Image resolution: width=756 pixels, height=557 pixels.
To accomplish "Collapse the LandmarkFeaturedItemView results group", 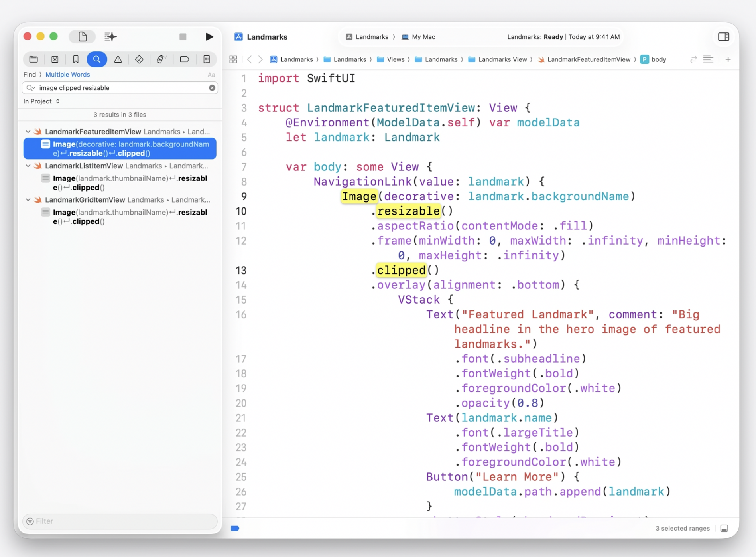I will tap(28, 132).
